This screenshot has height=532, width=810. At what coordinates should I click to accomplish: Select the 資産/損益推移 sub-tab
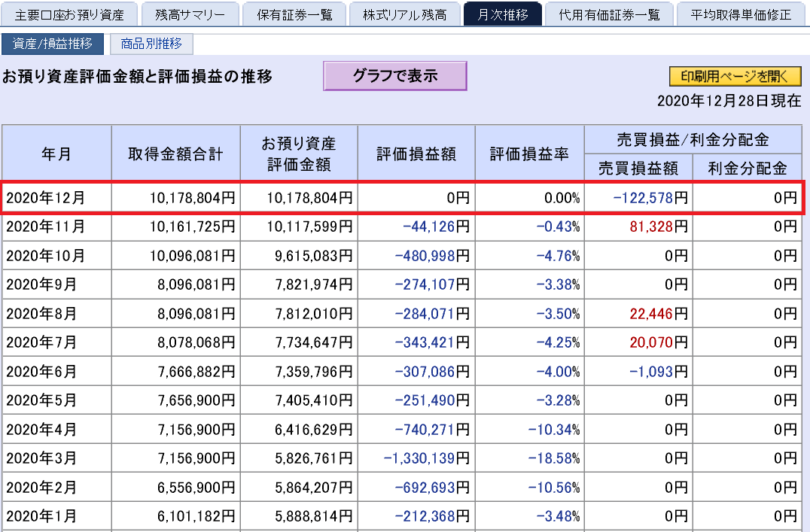click(x=53, y=44)
